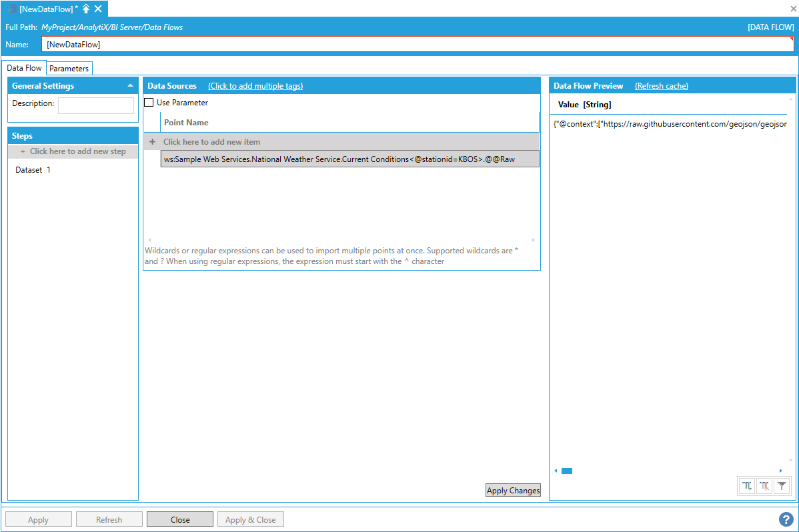Collapse the General Settings panel

click(130, 86)
